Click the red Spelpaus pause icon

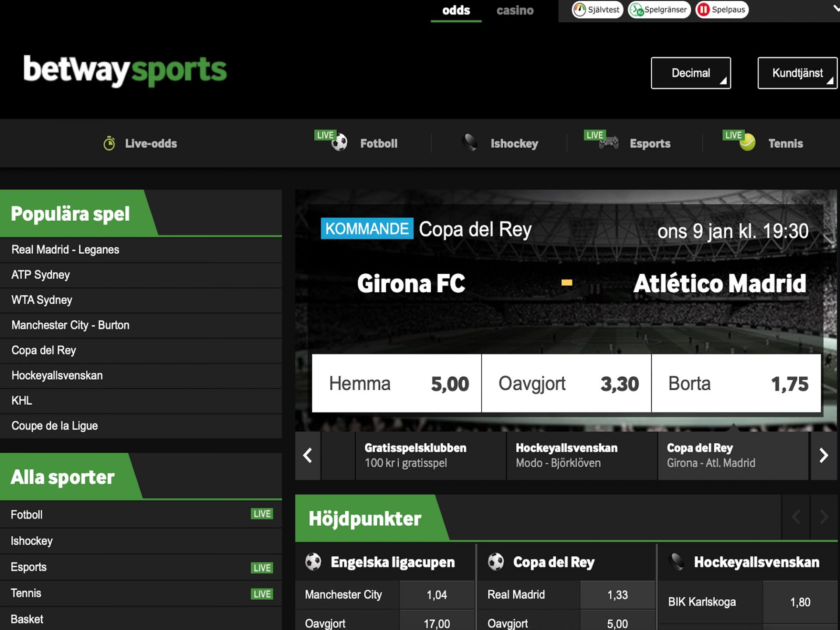703,10
